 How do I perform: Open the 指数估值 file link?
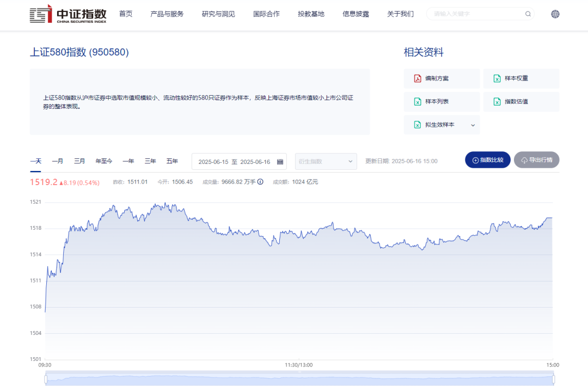pyautogui.click(x=521, y=102)
